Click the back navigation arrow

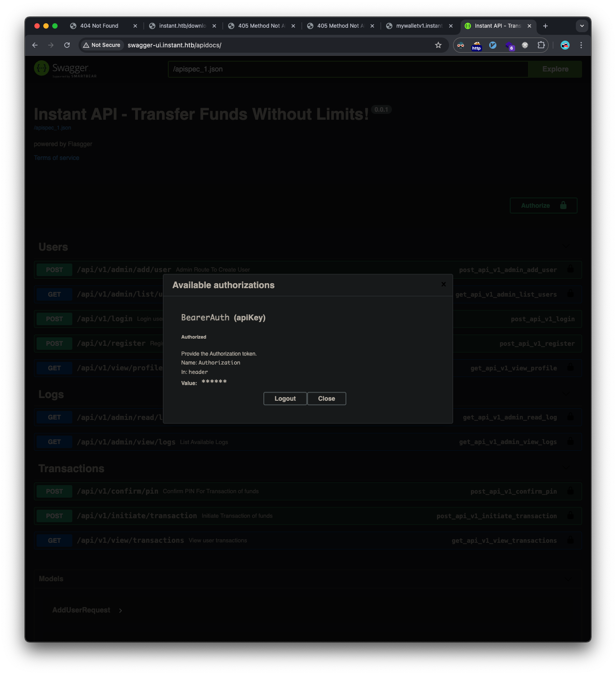pyautogui.click(x=35, y=45)
